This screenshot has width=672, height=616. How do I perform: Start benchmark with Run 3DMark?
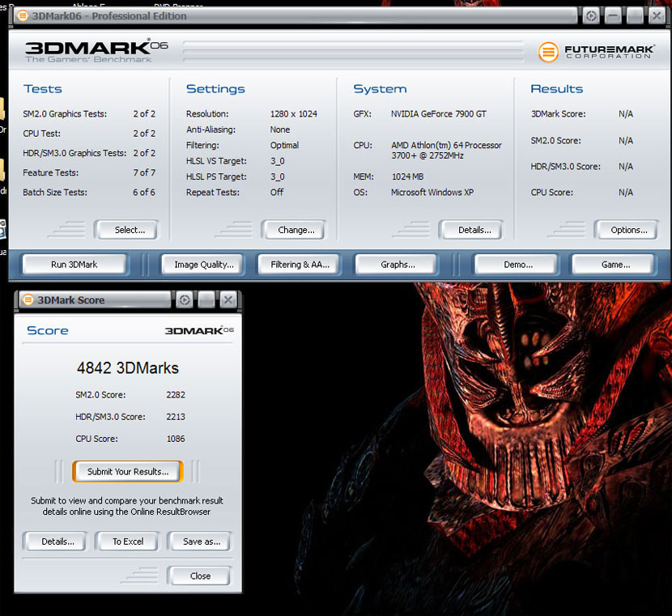(74, 265)
